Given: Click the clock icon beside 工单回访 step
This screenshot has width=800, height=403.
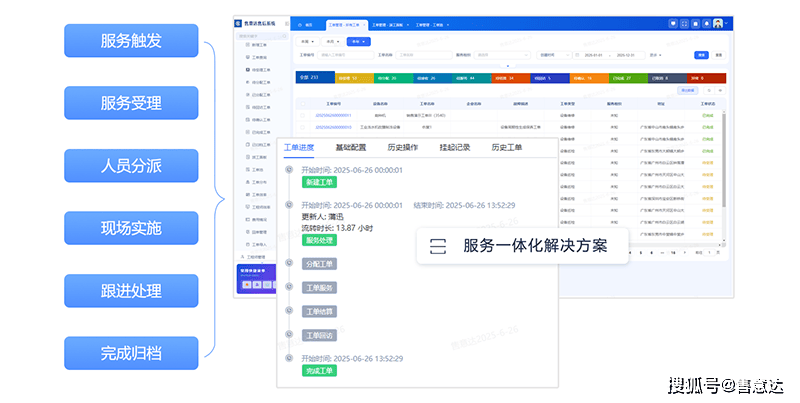Looking at the screenshot, I should point(290,335).
